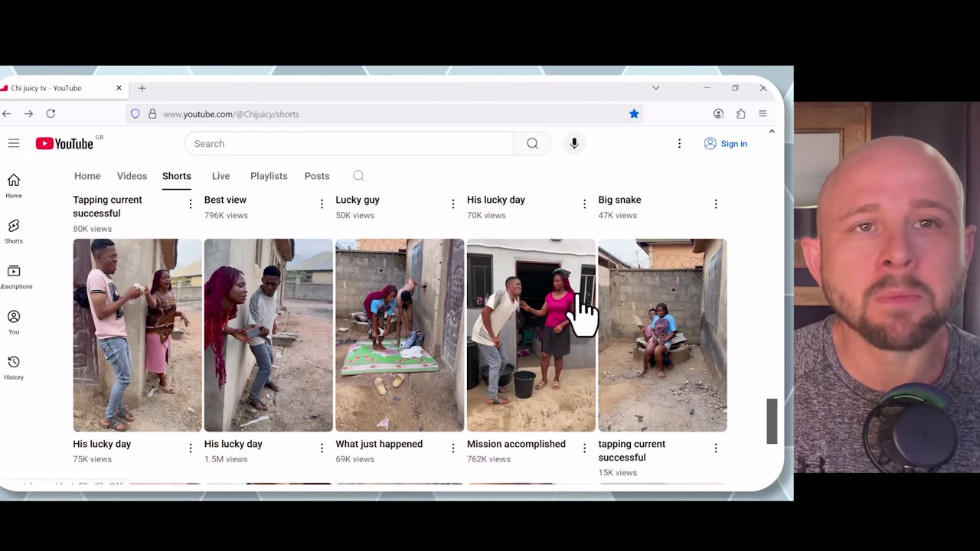Viewport: 980px width, 551px height.
Task: Open YouTube settings three-dot menu
Action: pos(679,144)
